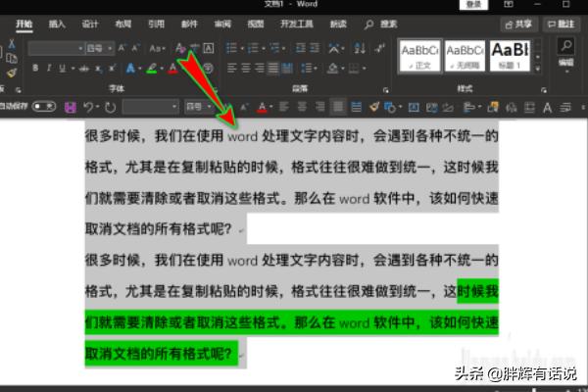Image resolution: width=588 pixels, height=392 pixels.
Task: Click the Text Effects blue A icon
Action: tap(130, 69)
